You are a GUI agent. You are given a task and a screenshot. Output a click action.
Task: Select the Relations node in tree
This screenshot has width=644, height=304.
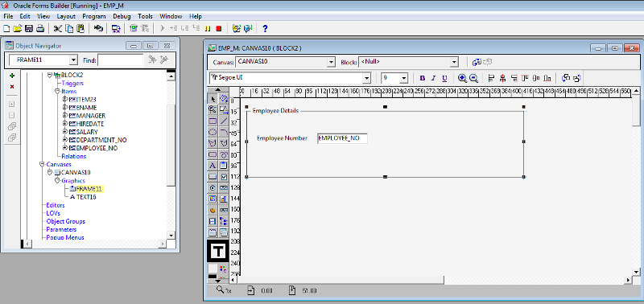tap(73, 156)
